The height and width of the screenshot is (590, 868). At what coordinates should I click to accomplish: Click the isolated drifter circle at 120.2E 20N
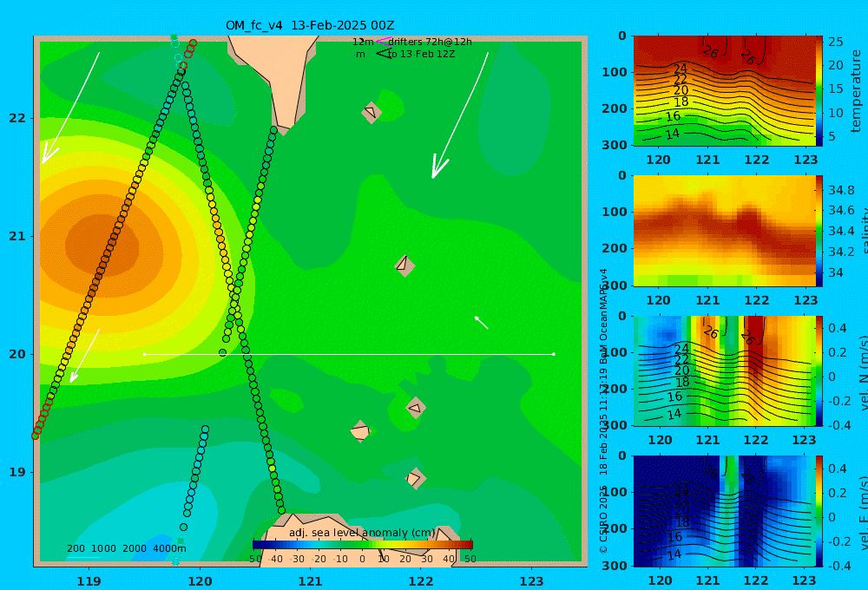(x=222, y=352)
